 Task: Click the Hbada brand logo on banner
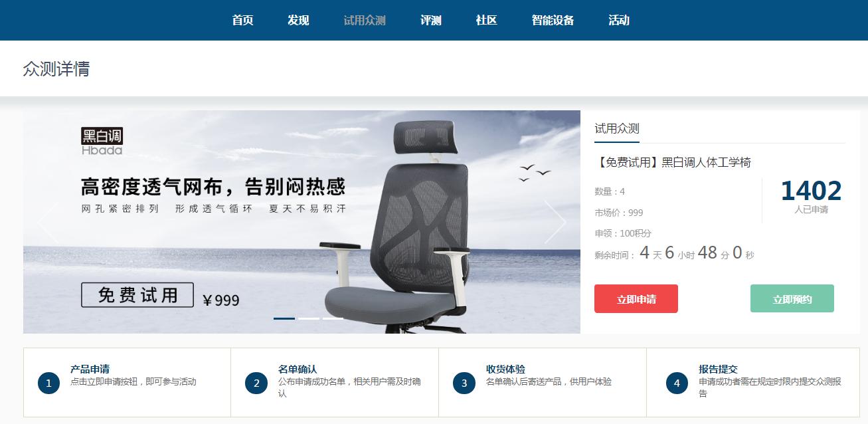(x=102, y=141)
